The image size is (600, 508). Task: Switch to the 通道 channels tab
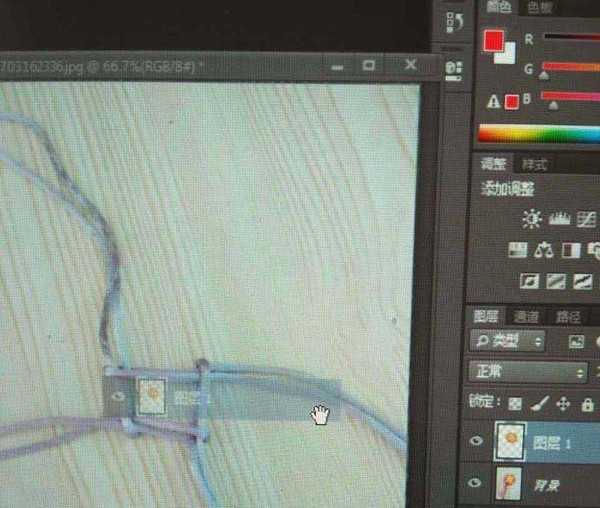pos(526,316)
